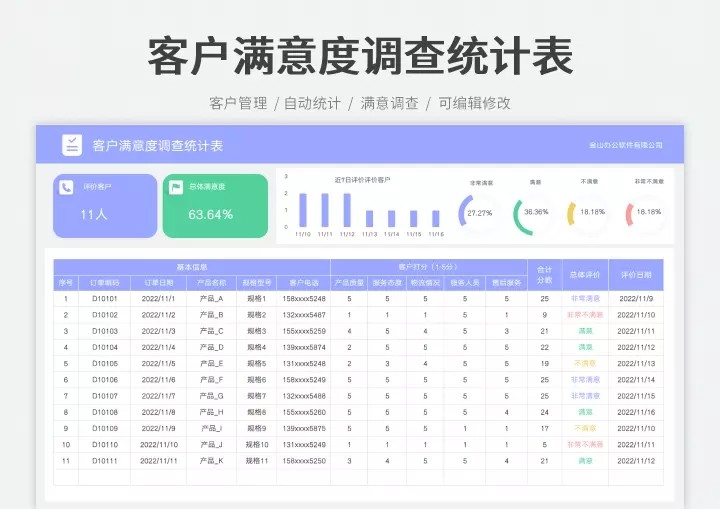Select the 非常不满意 rating in D10102 row
720x509 pixels.
point(585,315)
